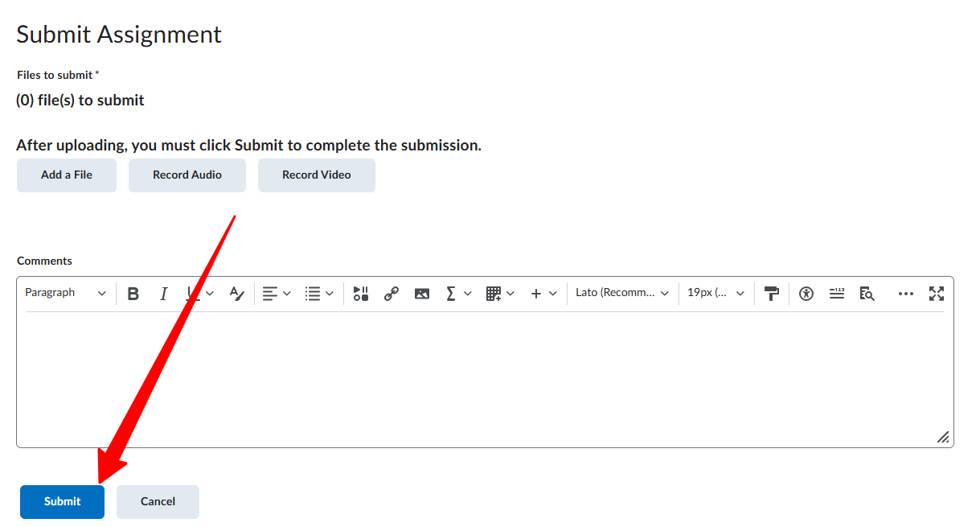Viewport: 980px width, 527px height.
Task: Open preview with magnifier icon
Action: 867,294
